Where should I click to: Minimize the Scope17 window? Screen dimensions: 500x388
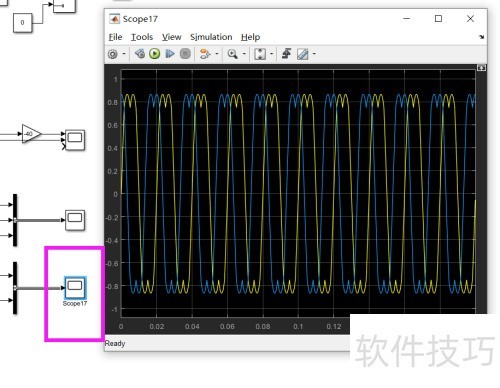(x=407, y=19)
